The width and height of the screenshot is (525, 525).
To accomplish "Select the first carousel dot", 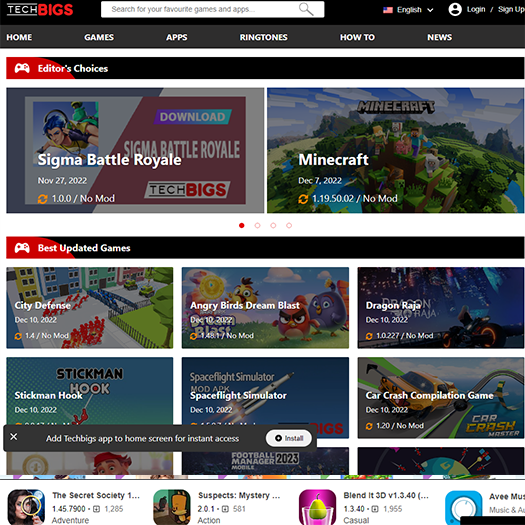I will (242, 225).
